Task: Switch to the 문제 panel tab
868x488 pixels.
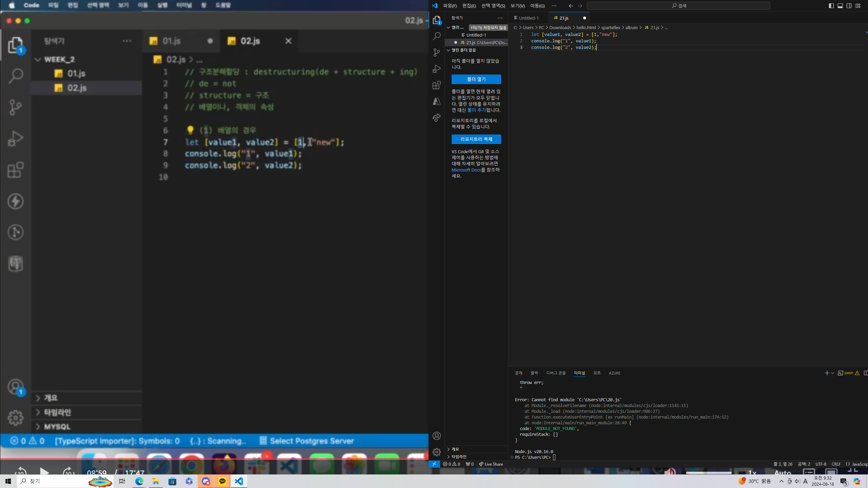Action: [x=519, y=373]
